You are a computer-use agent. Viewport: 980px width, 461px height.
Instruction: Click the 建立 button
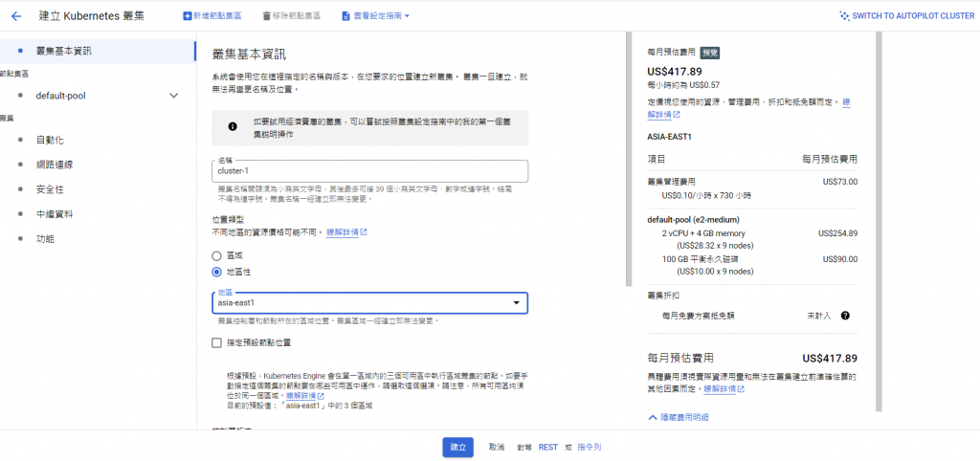[458, 448]
